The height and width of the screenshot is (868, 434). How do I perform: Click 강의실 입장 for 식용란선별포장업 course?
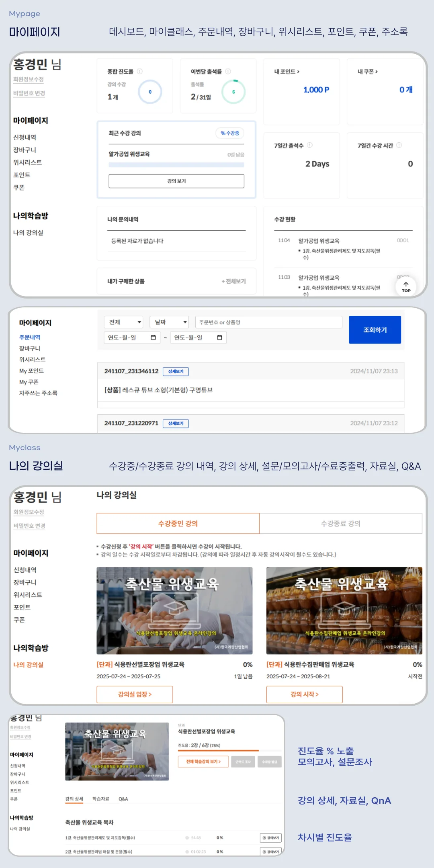pos(135,694)
